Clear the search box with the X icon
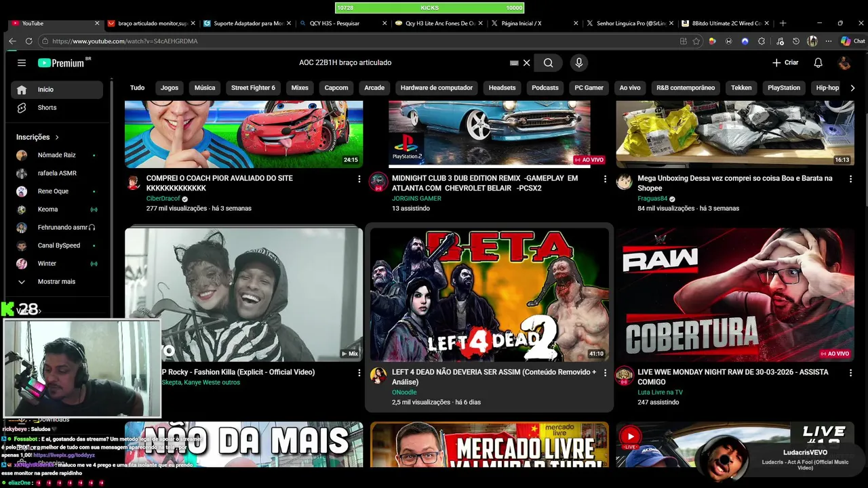Screen dimensions: 868x488 pyautogui.click(x=526, y=62)
